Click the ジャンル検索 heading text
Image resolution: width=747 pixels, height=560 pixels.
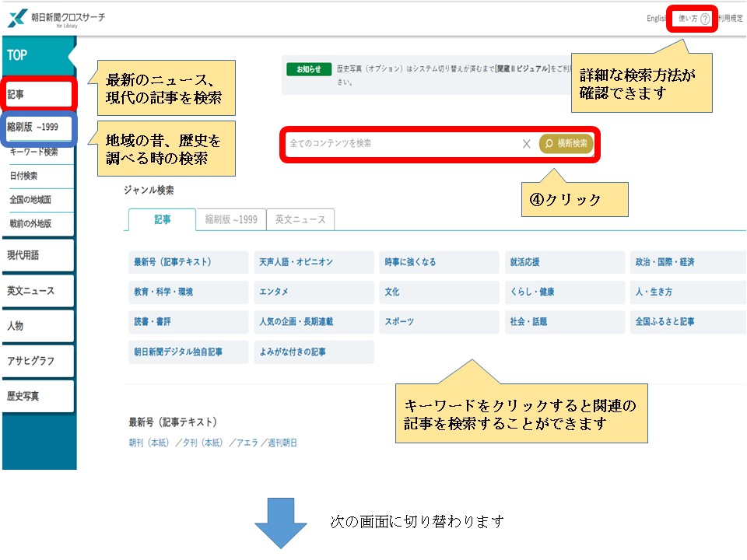[x=149, y=190]
